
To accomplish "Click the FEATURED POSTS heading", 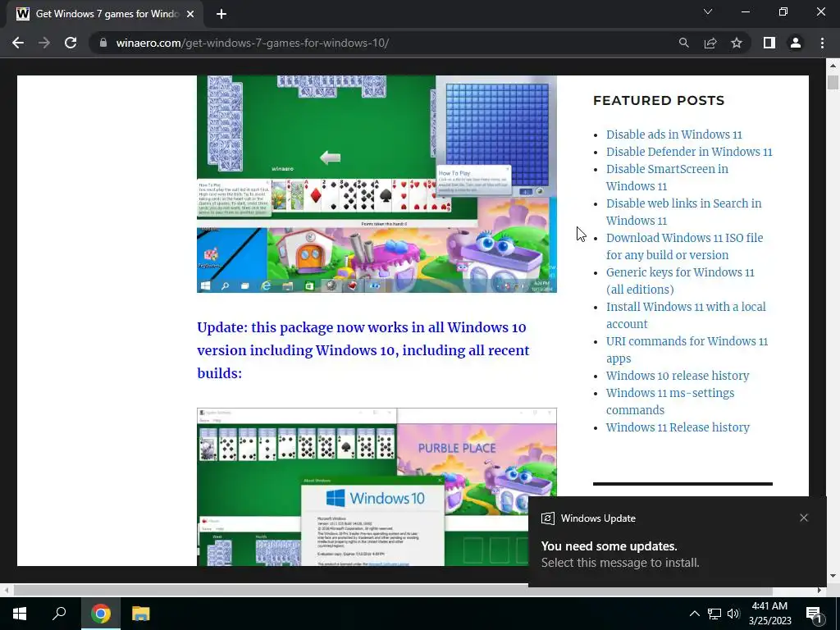I will point(659,101).
